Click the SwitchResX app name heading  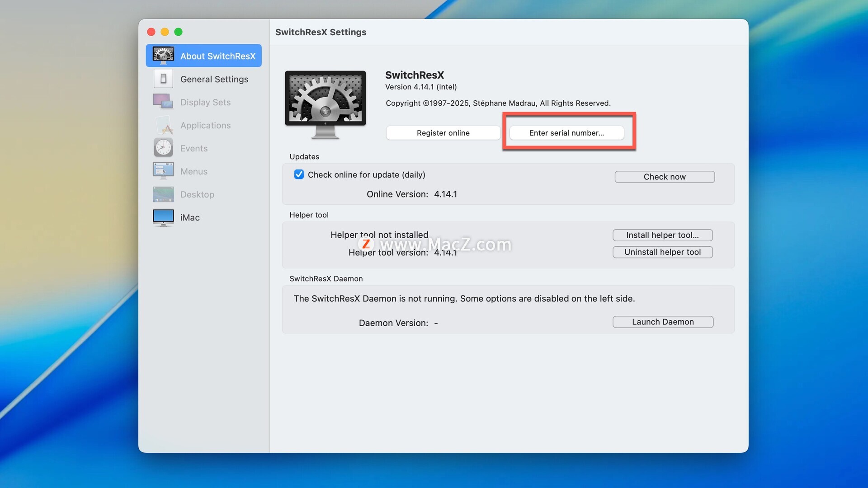click(x=415, y=75)
